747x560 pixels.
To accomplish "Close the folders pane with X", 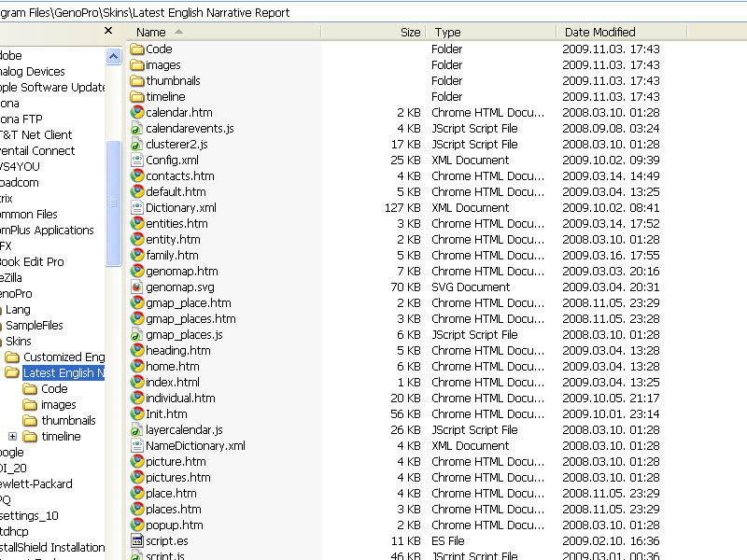I will [107, 31].
